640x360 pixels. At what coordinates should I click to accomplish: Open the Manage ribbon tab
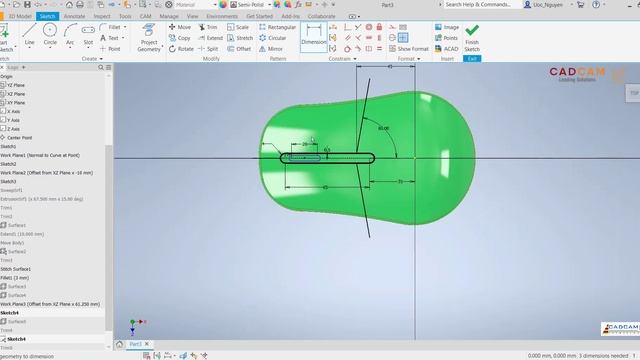(x=169, y=16)
